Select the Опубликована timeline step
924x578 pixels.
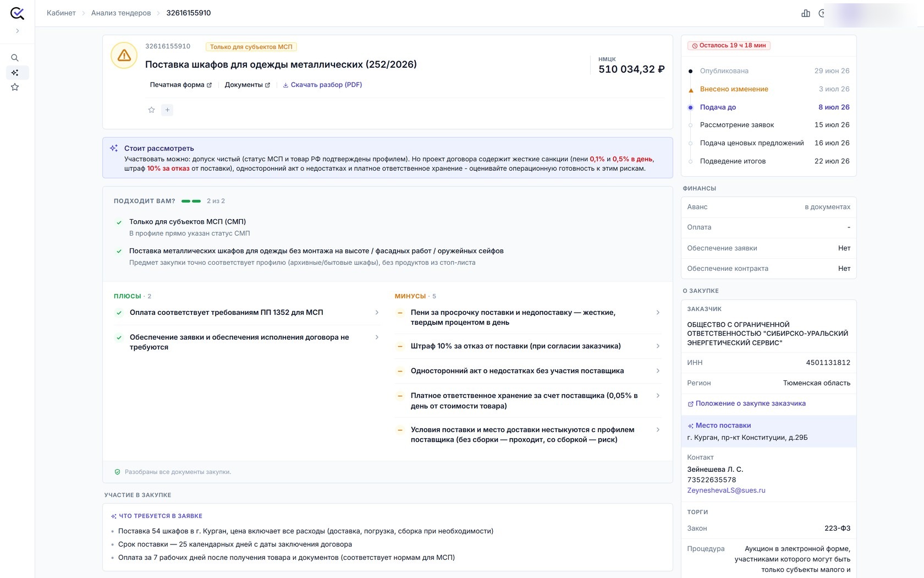tap(769, 71)
